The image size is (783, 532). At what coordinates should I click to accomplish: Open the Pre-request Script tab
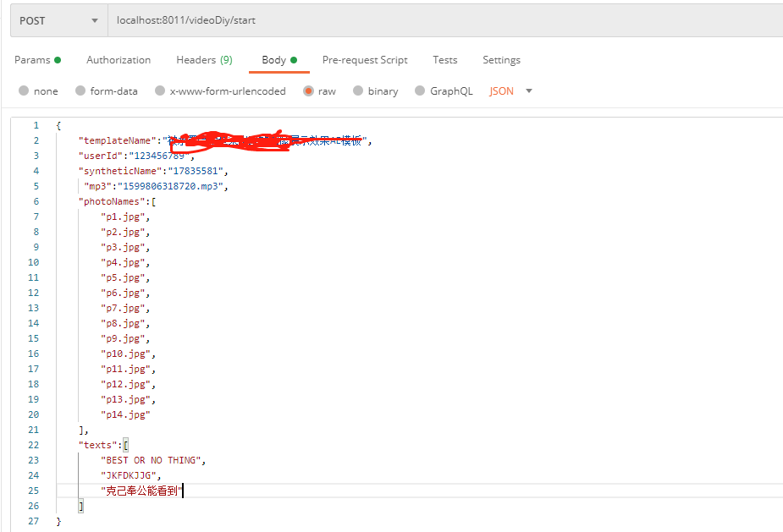(365, 60)
